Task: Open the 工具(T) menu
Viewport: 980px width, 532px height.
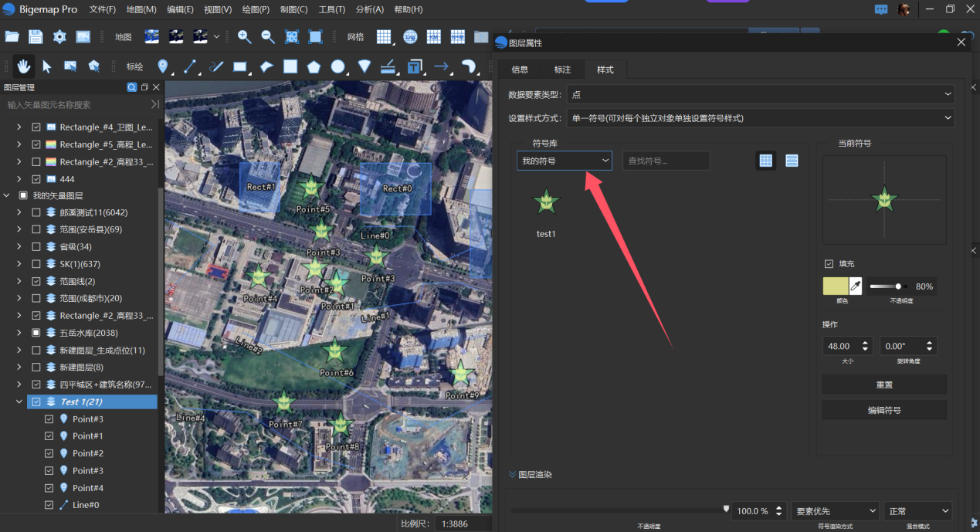Action: [x=332, y=9]
